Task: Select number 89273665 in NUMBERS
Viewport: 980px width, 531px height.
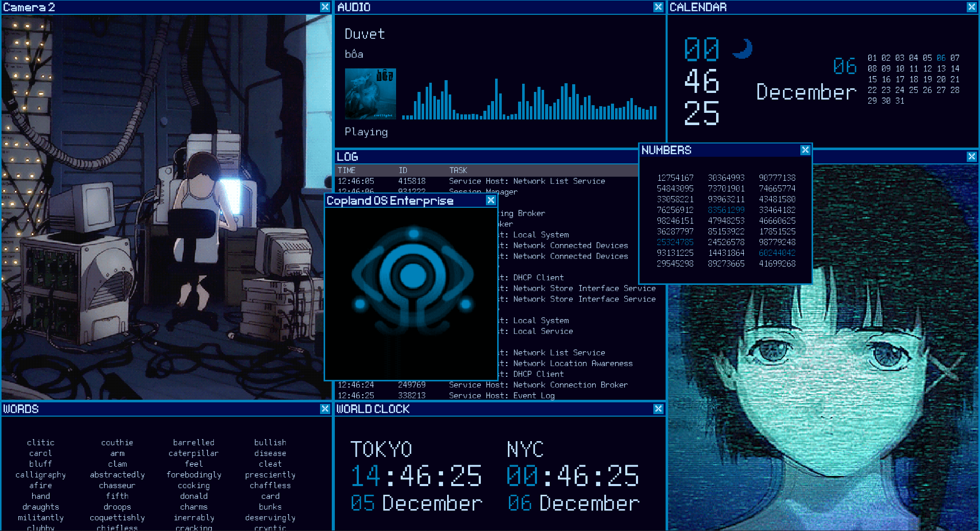Action: 726,263
